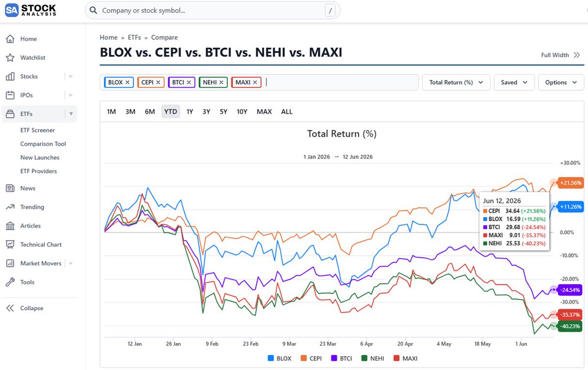Screen dimensions: 588x370
Task: Click the ETFs sidebar icon
Action: pyautogui.click(x=10, y=114)
